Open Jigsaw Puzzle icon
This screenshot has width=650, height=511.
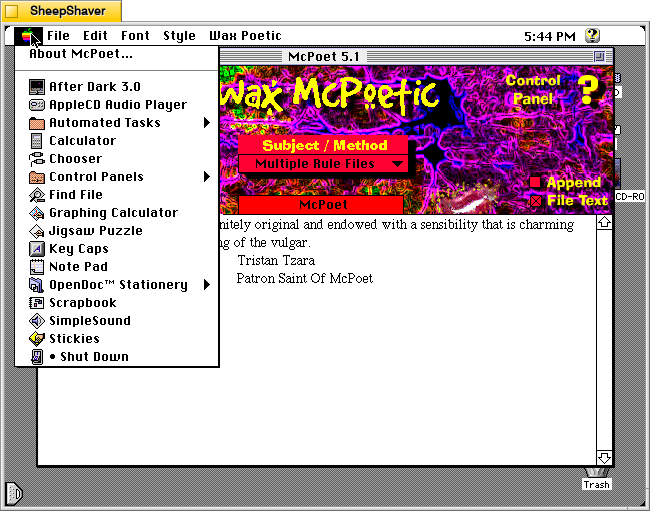point(37,231)
